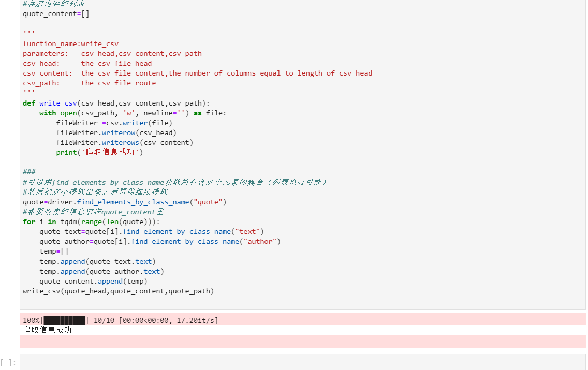Click the "temp=[]" line
Viewport: 588px width, 370px height.
pos(54,251)
